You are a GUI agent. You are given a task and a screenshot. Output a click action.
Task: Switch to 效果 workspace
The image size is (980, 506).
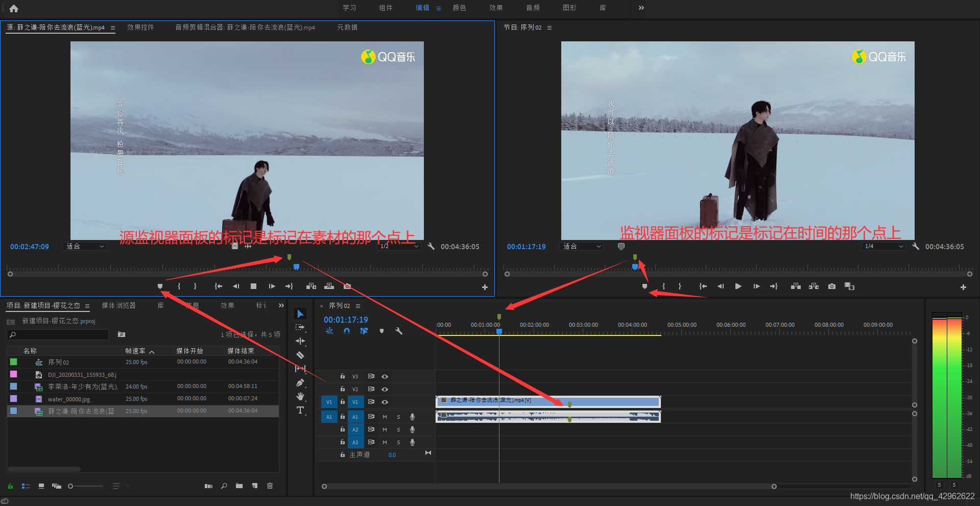point(496,8)
